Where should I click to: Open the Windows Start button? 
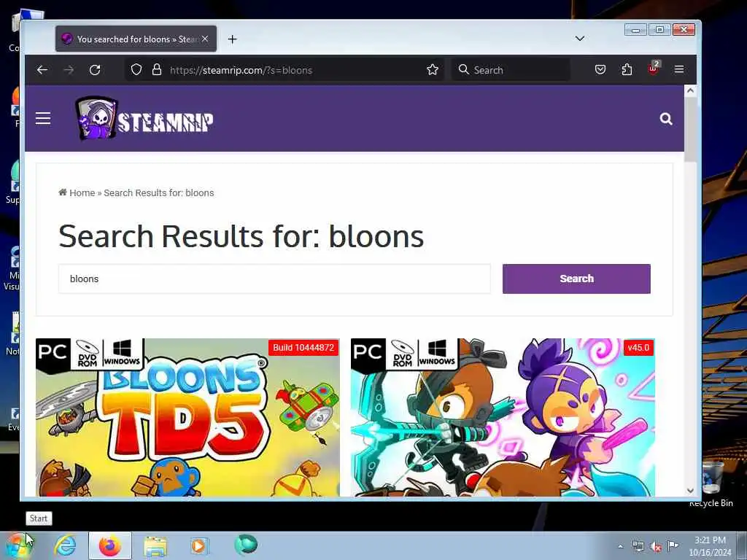pos(18,545)
